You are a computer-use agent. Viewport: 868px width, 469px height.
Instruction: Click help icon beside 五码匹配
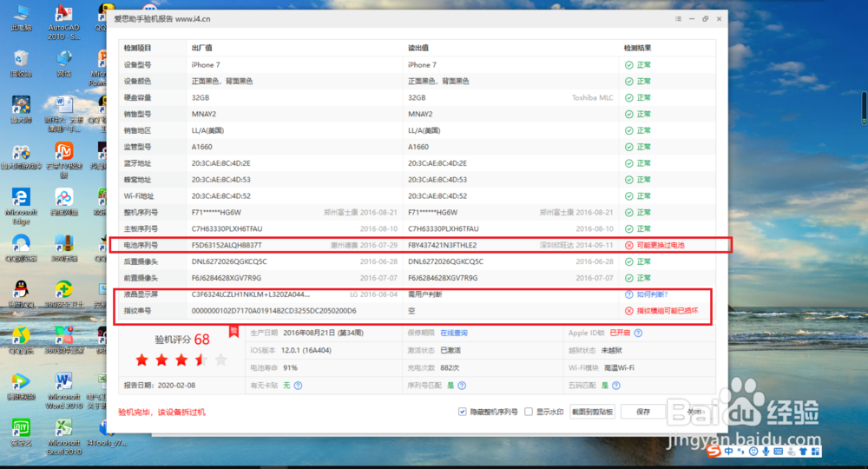[x=616, y=386]
